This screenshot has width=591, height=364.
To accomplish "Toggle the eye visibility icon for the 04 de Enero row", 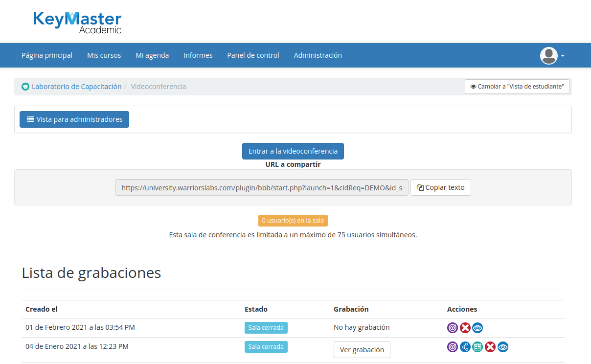I will point(503,347).
